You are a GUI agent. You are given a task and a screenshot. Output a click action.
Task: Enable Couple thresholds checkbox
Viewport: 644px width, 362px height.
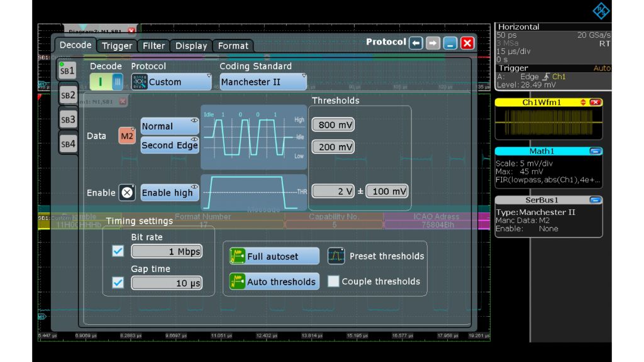coord(333,282)
